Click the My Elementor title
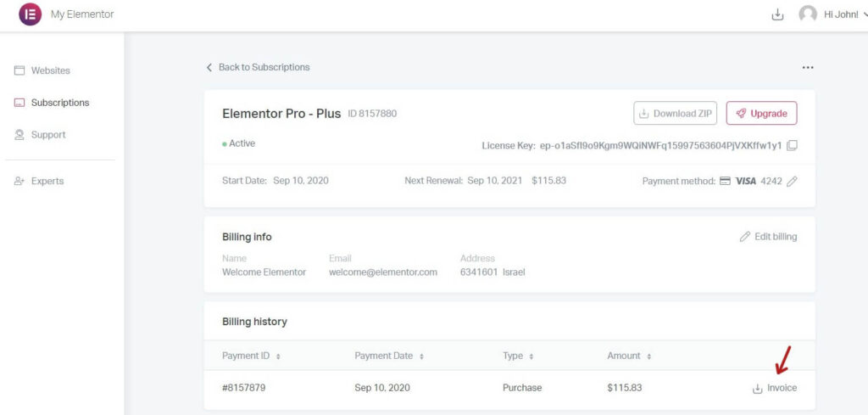Viewport: 868px width, 415px height. pos(82,14)
